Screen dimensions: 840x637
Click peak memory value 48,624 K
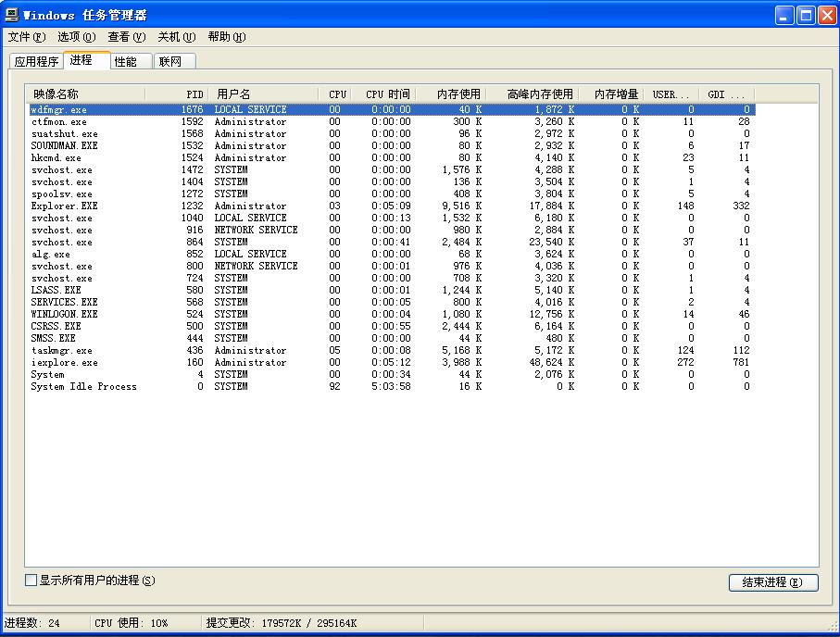[551, 362]
